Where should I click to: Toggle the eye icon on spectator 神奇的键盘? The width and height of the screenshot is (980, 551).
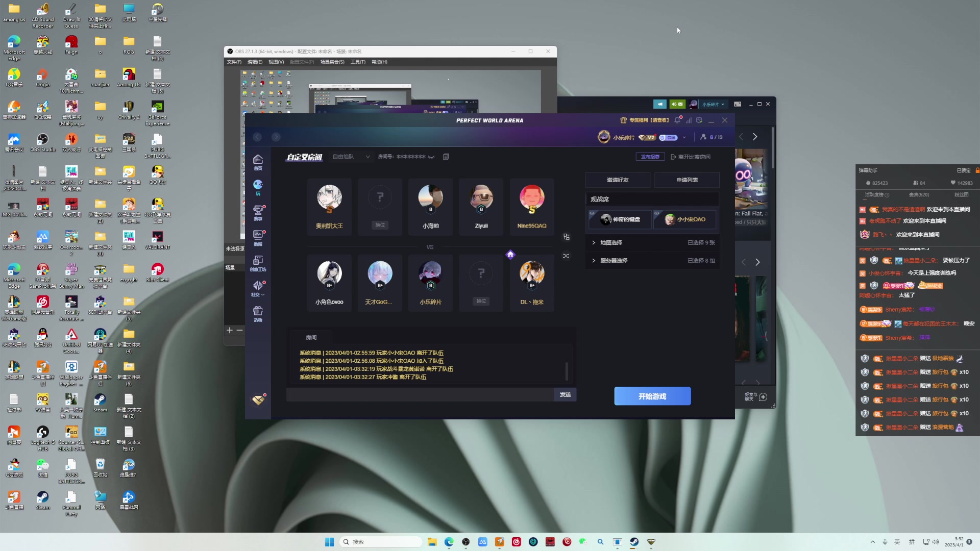point(592,213)
